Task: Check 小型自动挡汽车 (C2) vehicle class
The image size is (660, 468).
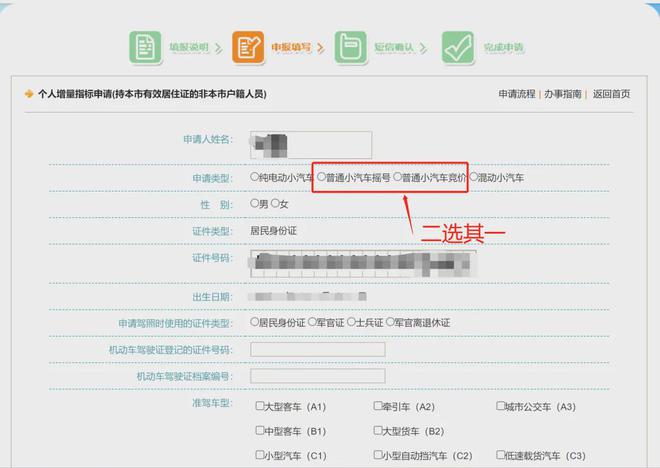Action: (378, 455)
